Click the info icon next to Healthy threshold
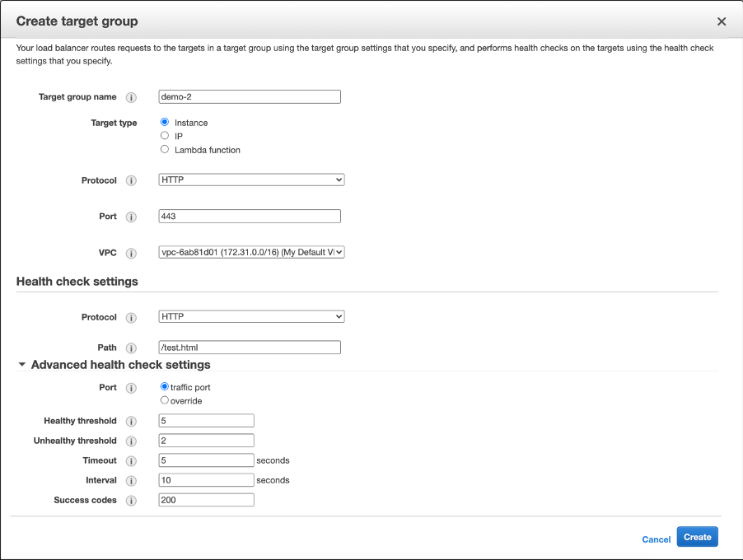 coord(131,421)
